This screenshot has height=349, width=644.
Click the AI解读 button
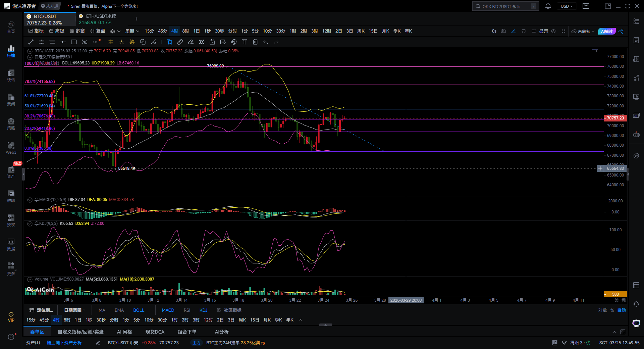pyautogui.click(x=607, y=31)
